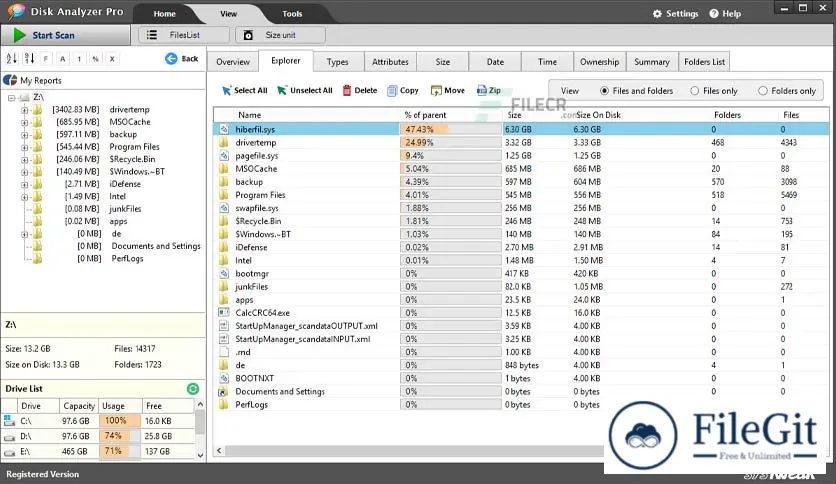The width and height of the screenshot is (836, 484).
Task: Open the Types tab
Action: (x=337, y=62)
